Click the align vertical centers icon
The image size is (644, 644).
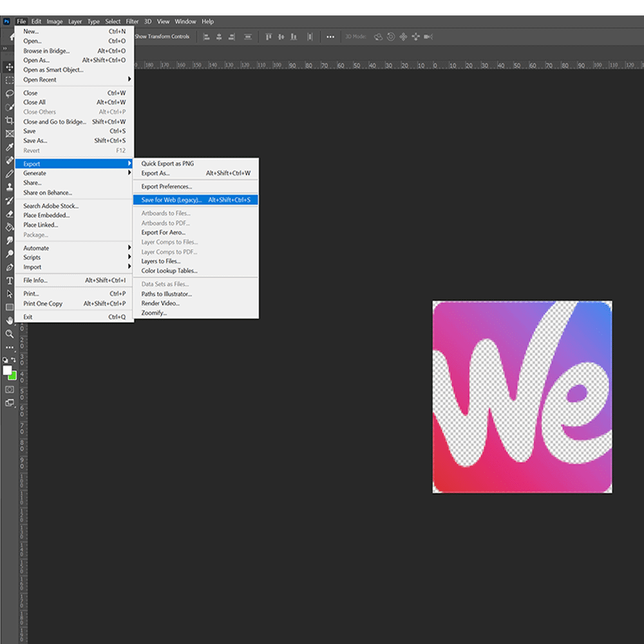(x=281, y=37)
